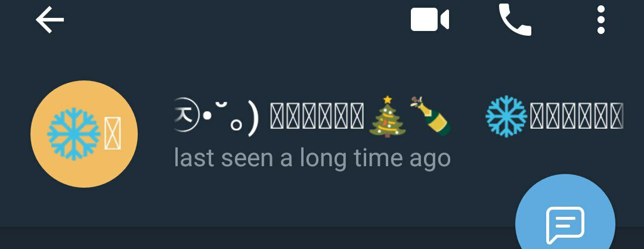
Task: Click placeholder boxes after the snowflake emoji
Action: point(577,116)
